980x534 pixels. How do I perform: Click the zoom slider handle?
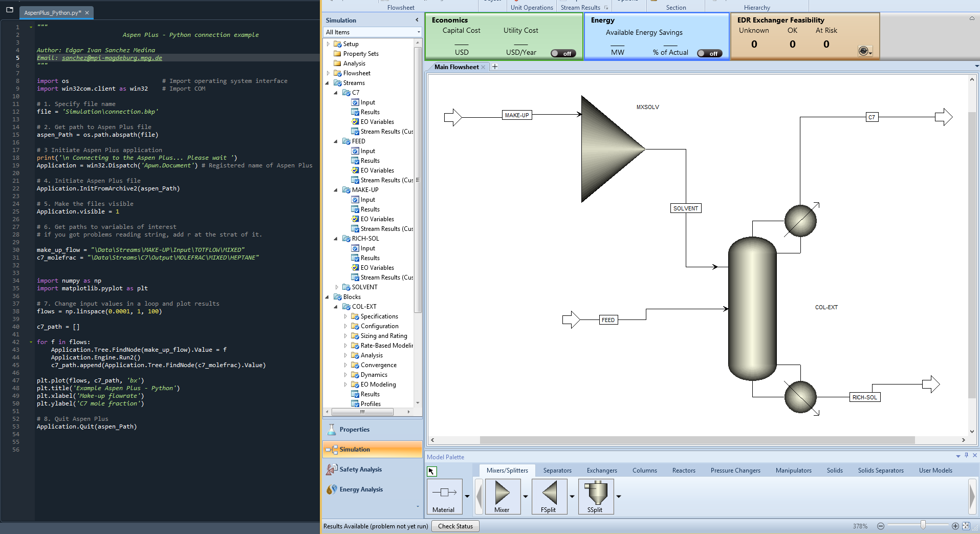[x=923, y=525]
